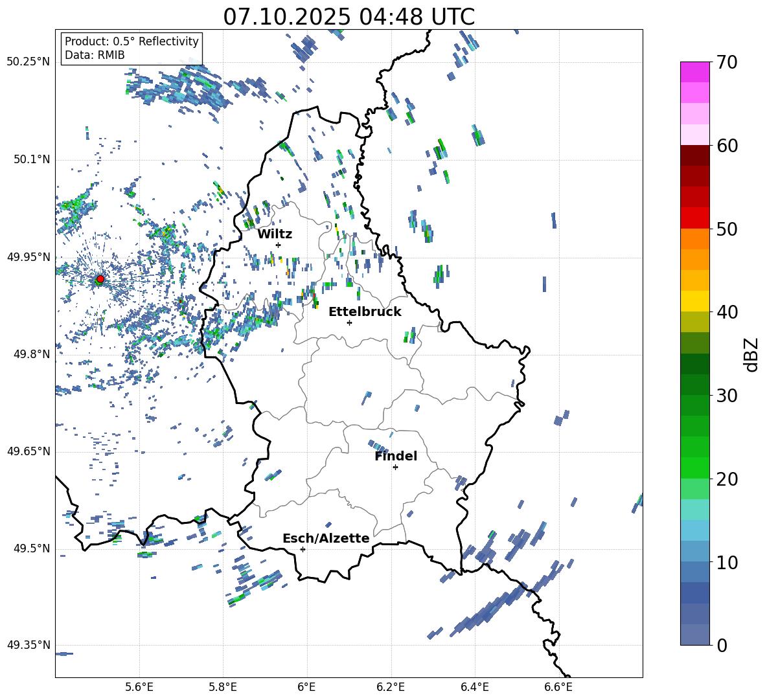The image size is (767, 700).
Task: Click the red radar site marker
Action: [100, 279]
